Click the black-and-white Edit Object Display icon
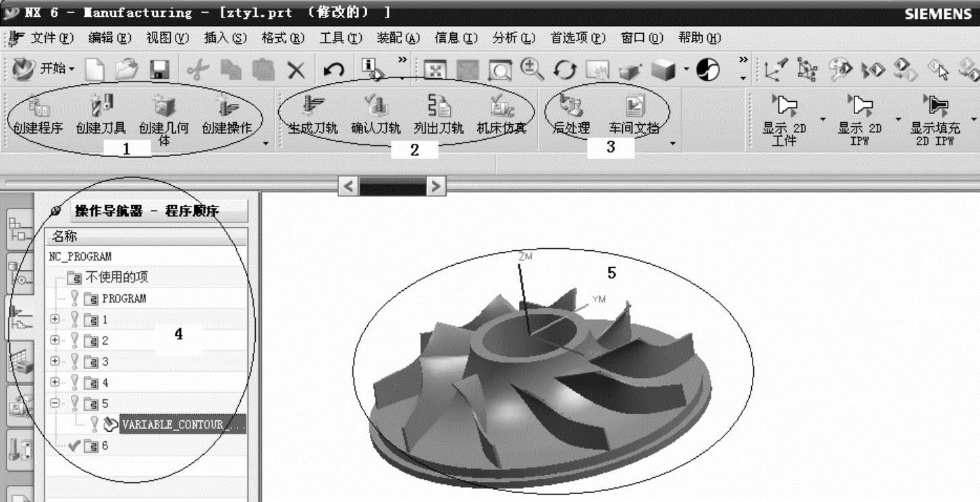Image resolution: width=980 pixels, height=502 pixels. coord(707,69)
